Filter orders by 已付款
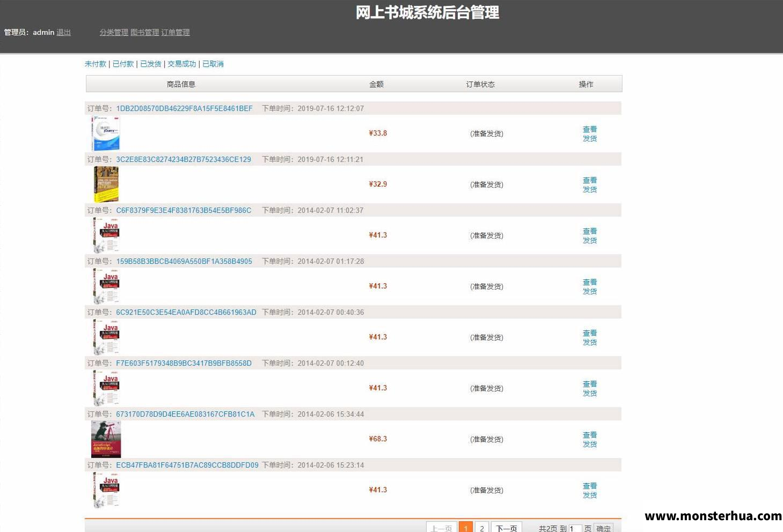The width and height of the screenshot is (783, 532). pyautogui.click(x=123, y=64)
